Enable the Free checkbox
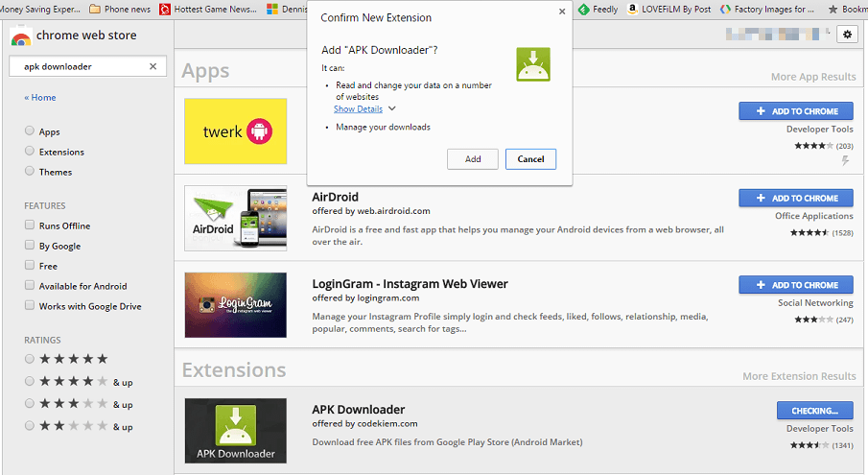The image size is (868, 475). coord(30,265)
